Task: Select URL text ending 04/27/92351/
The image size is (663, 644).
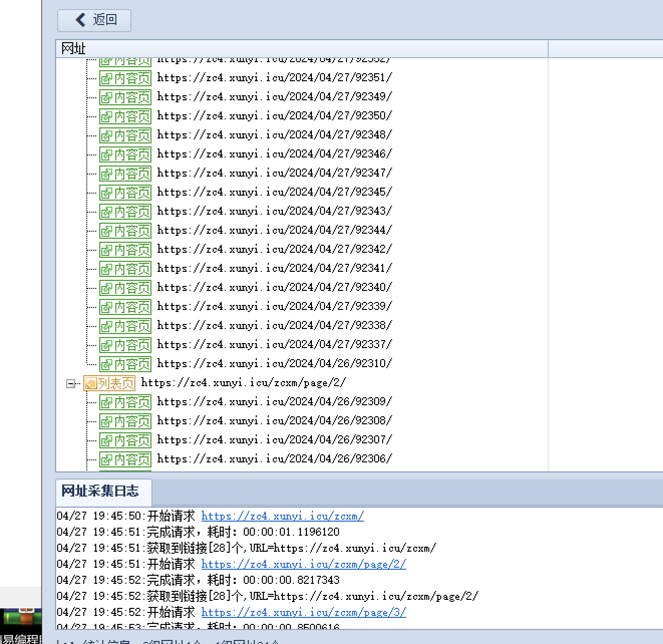Action: (x=274, y=78)
